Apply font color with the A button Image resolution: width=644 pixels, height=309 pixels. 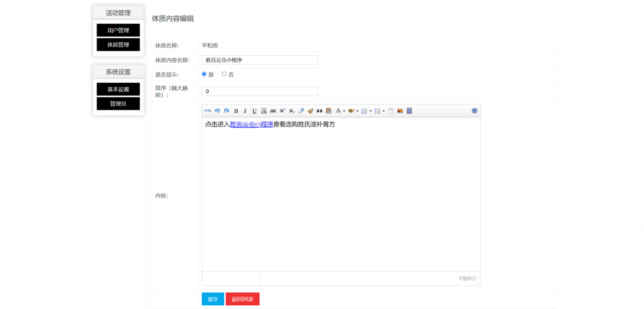pyautogui.click(x=338, y=111)
